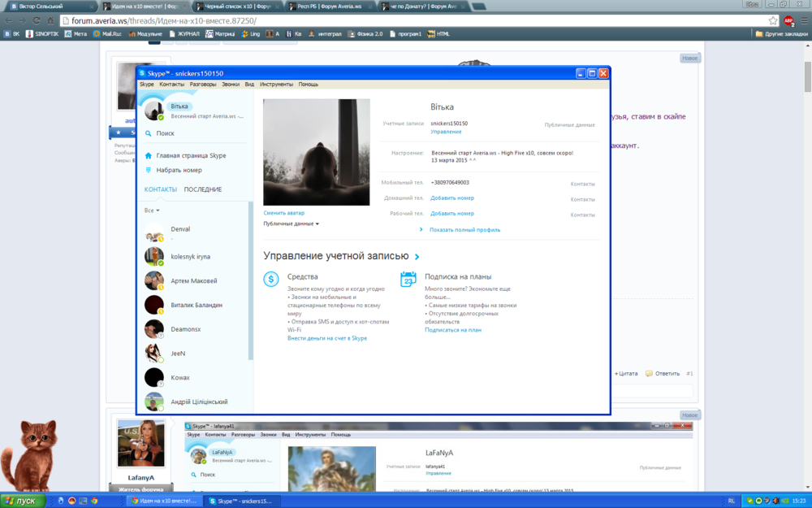Screen dimensions: 812x508
Task: Expand Управление учетной записью arrow
Action: click(417, 257)
